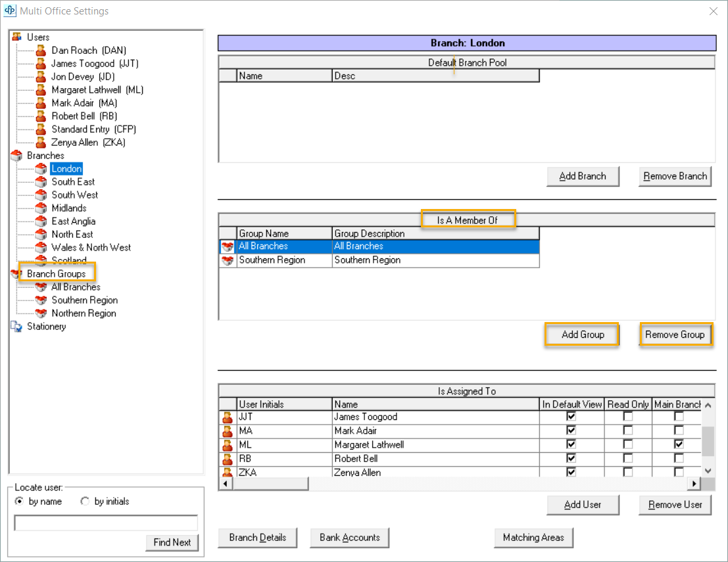Toggle In Default View for Mark Adair
This screenshot has height=562, width=728.
pos(571,430)
